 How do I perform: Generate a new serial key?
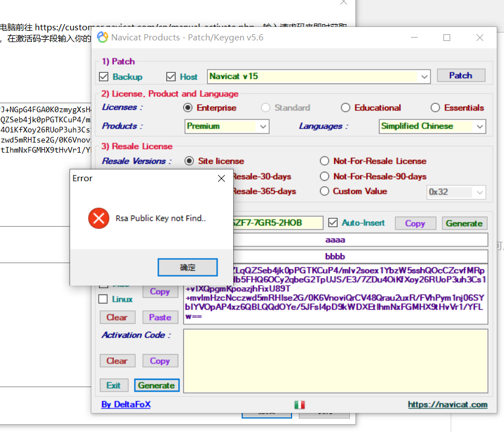click(x=464, y=223)
